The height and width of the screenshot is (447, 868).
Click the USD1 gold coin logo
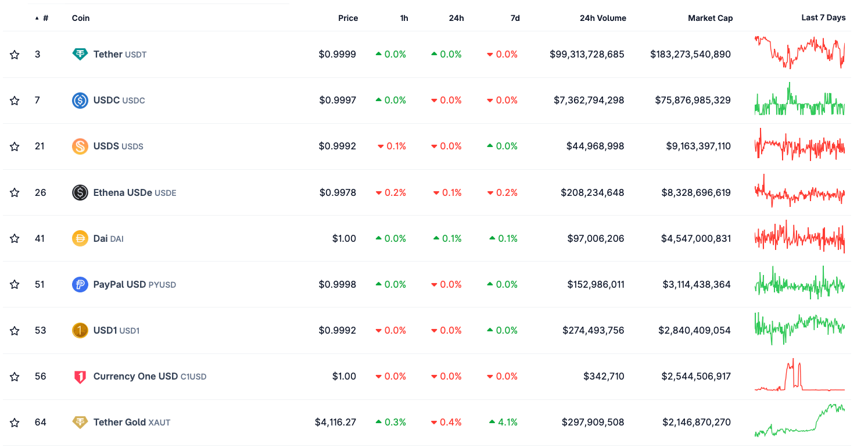[x=80, y=330]
